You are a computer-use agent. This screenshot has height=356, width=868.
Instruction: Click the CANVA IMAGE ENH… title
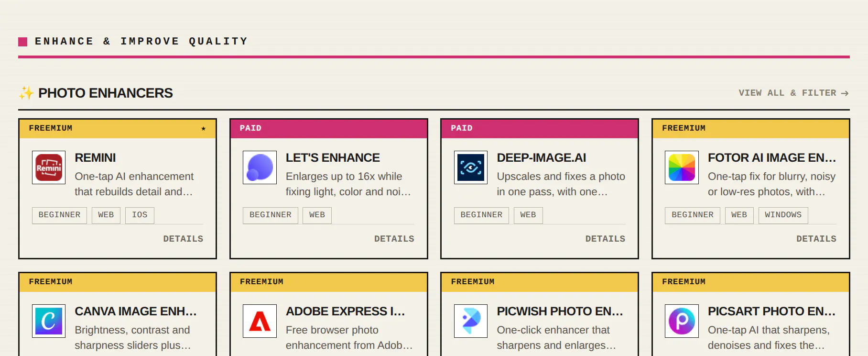pyautogui.click(x=136, y=311)
